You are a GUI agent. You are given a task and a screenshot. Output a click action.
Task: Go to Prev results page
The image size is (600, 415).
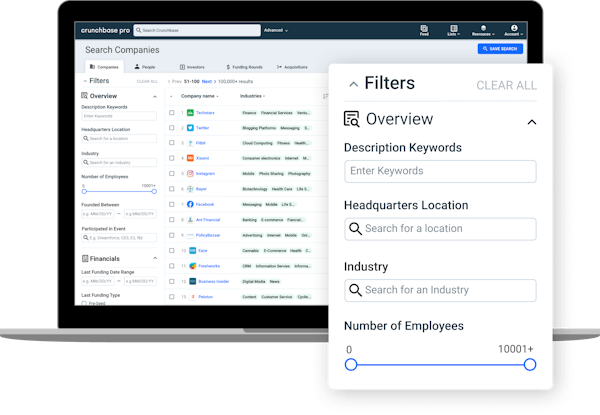click(175, 81)
